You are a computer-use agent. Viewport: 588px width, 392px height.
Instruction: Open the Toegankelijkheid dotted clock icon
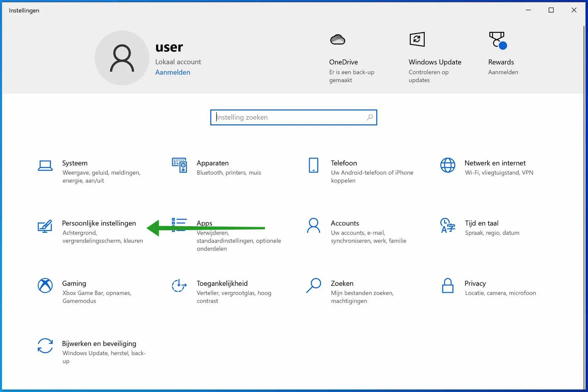(179, 286)
